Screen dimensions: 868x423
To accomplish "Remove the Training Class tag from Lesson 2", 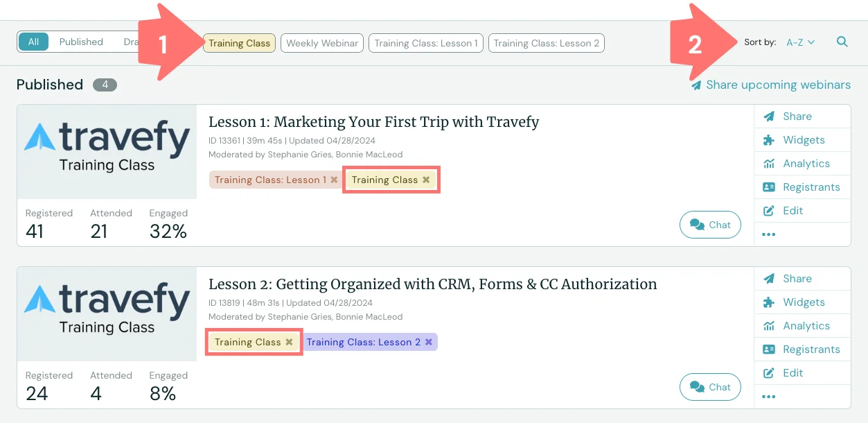I will click(x=289, y=341).
